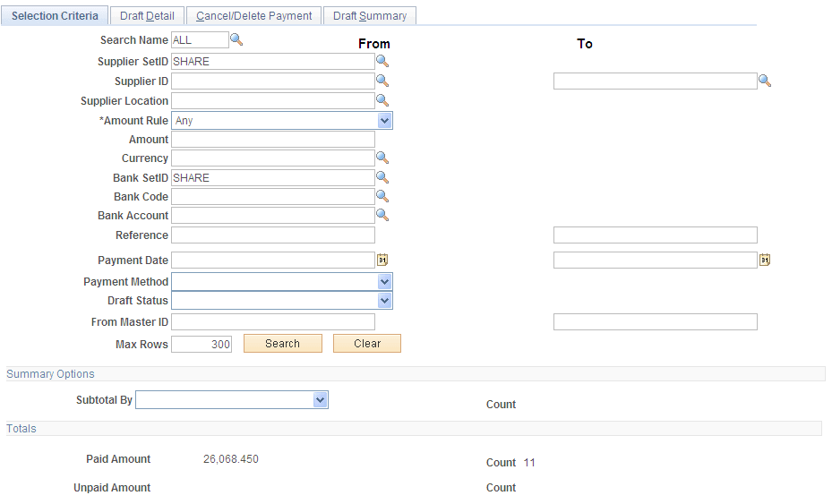Expand the Draft Status dropdown

pyautogui.click(x=385, y=301)
